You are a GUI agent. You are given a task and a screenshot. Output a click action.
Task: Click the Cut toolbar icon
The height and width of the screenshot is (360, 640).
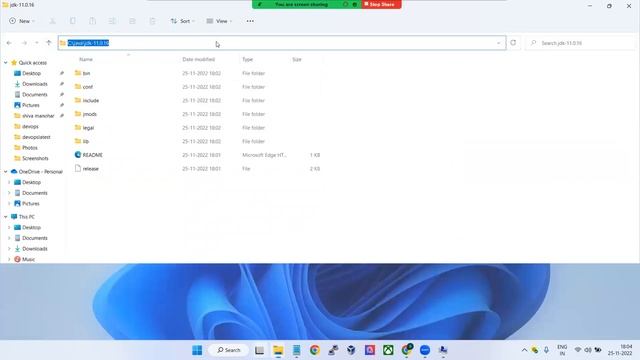point(53,21)
